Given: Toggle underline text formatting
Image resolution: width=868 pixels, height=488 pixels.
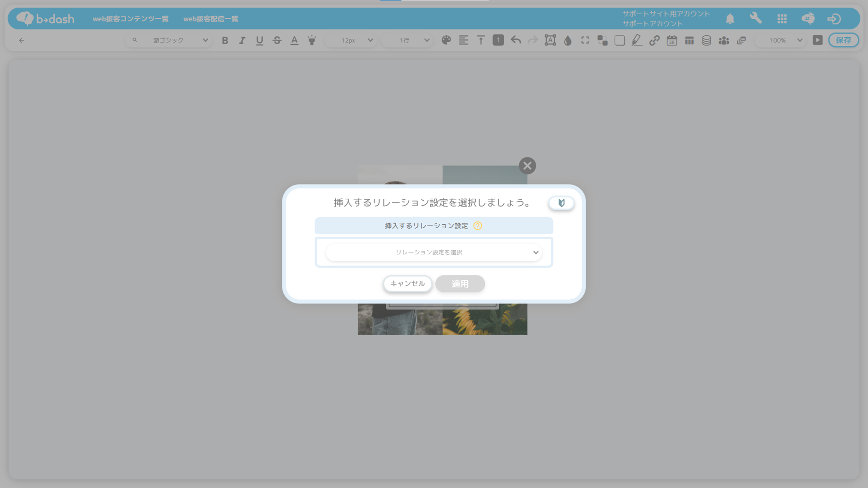Looking at the screenshot, I should point(259,40).
